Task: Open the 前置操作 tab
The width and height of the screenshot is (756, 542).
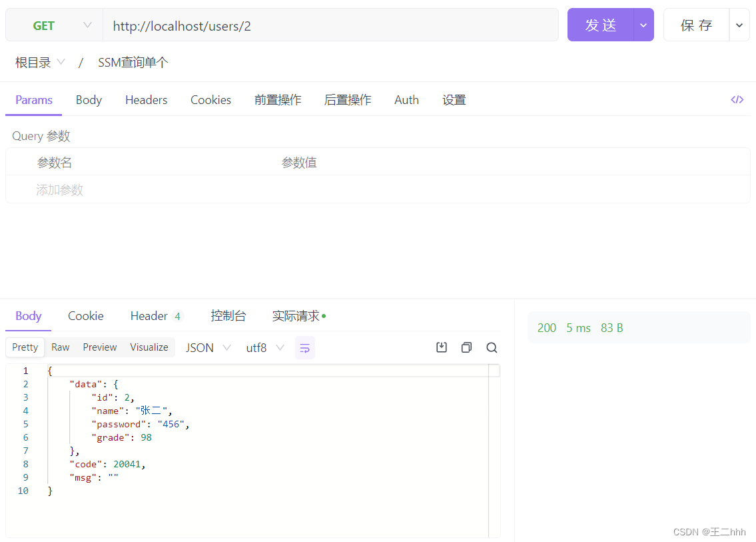Action: [x=278, y=100]
